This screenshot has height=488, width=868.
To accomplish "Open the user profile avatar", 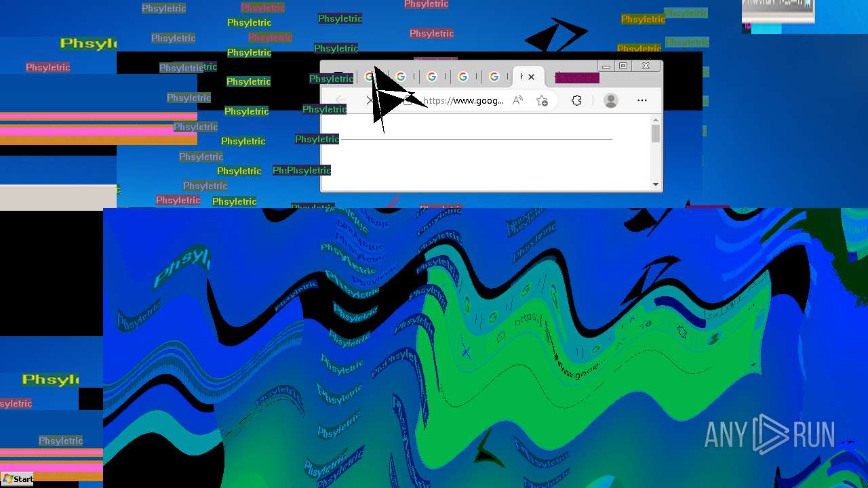I will pos(611,100).
